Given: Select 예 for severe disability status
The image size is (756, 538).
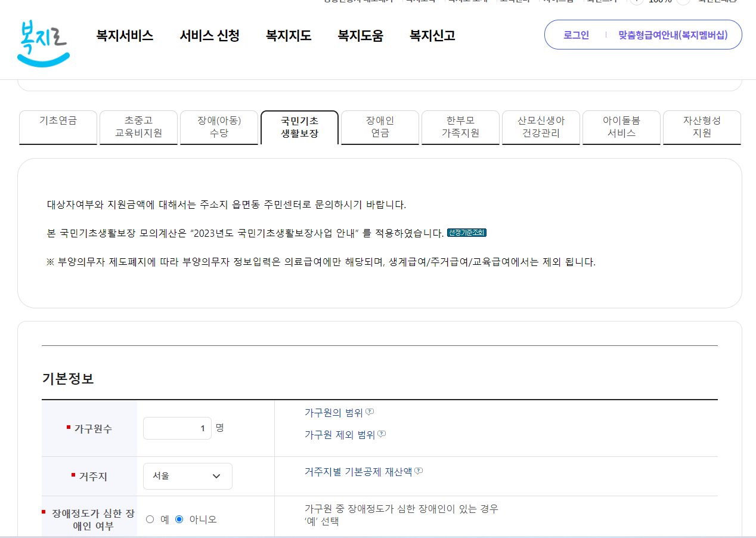Looking at the screenshot, I should point(150,519).
